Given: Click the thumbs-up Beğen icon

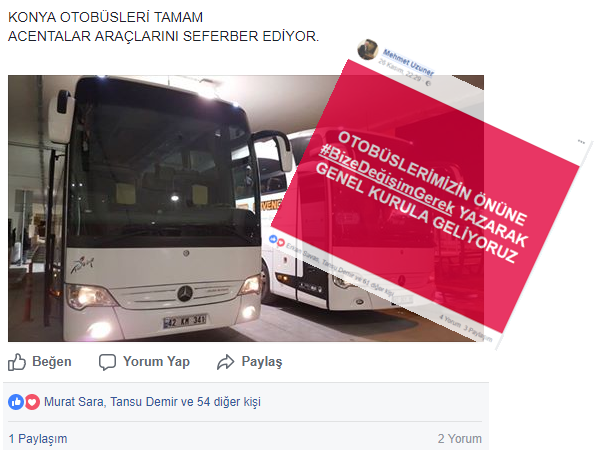Looking at the screenshot, I should click(x=17, y=362).
